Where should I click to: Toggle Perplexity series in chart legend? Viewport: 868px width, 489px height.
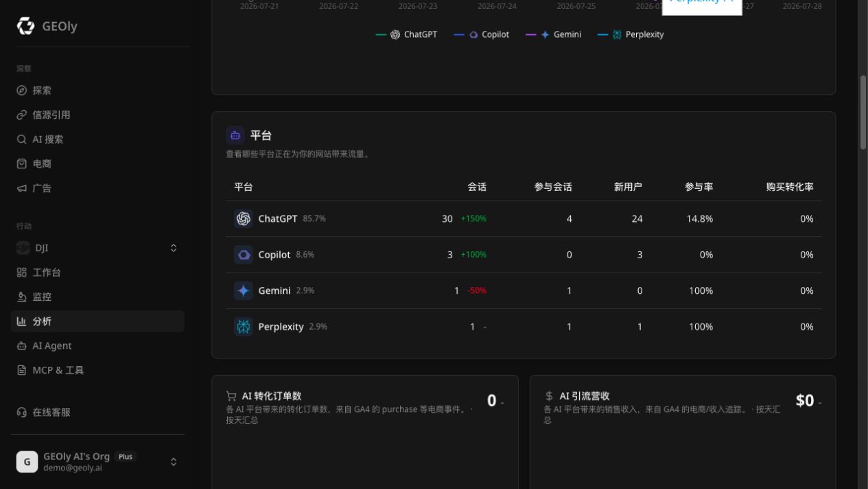[631, 34]
